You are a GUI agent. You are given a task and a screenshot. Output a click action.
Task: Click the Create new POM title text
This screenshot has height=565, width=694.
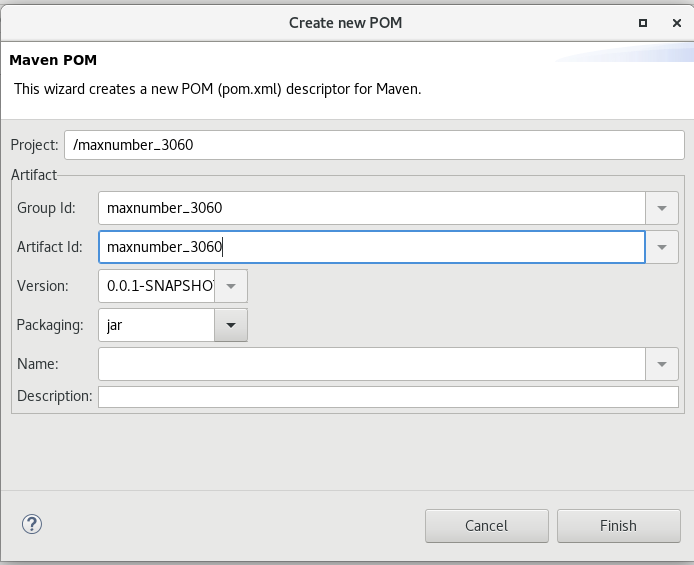(x=346, y=23)
